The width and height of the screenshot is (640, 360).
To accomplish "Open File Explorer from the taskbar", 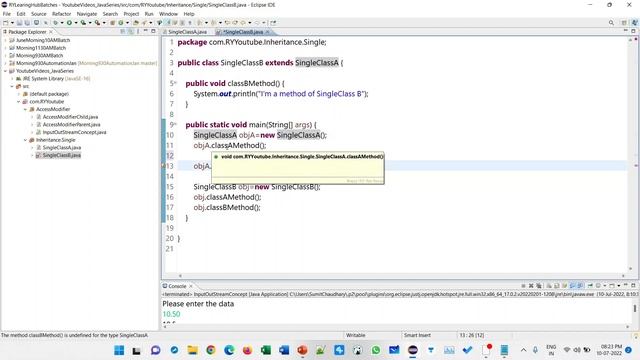I will pyautogui.click(x=192, y=350).
